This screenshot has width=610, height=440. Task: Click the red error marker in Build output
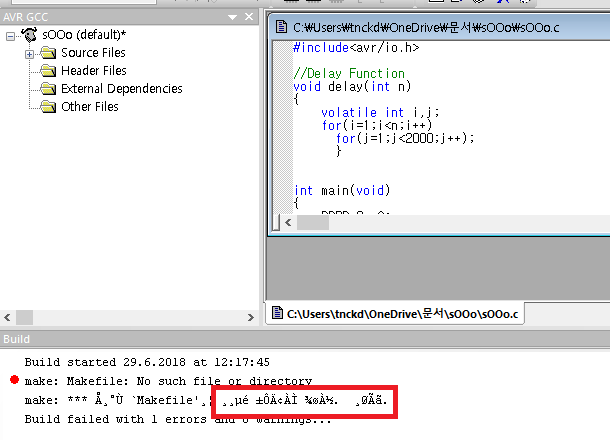12,380
